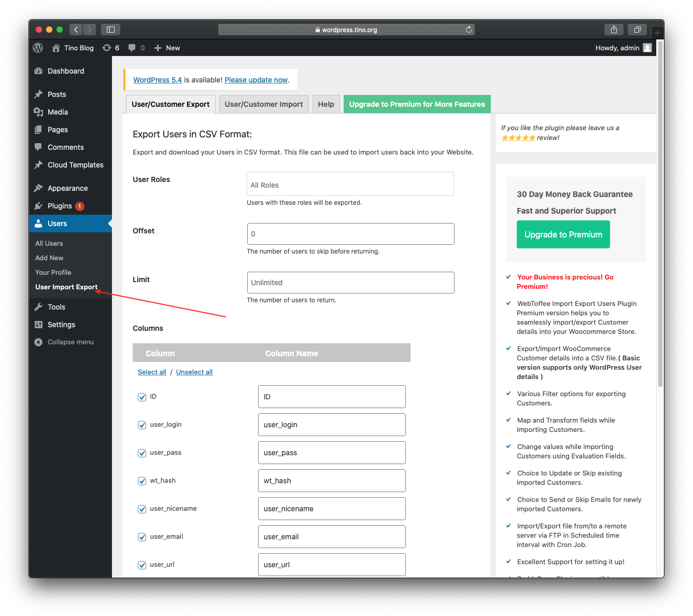Open the Settings menu in sidebar
693x616 pixels.
(x=60, y=325)
